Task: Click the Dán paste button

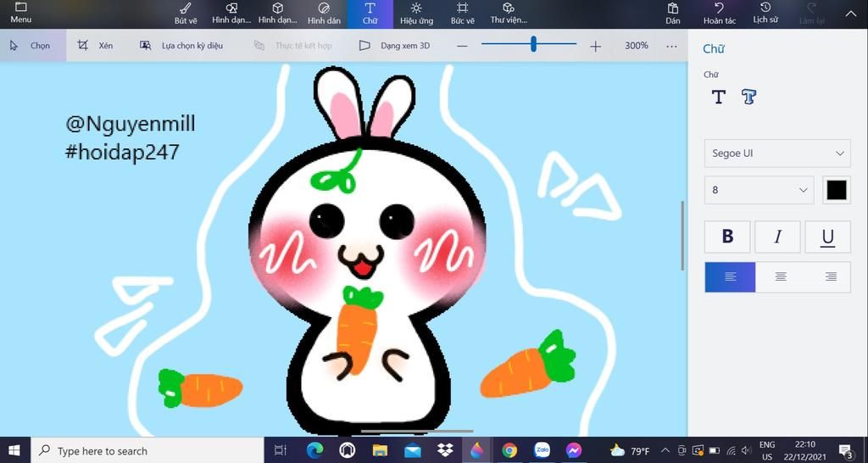Action: point(672,14)
